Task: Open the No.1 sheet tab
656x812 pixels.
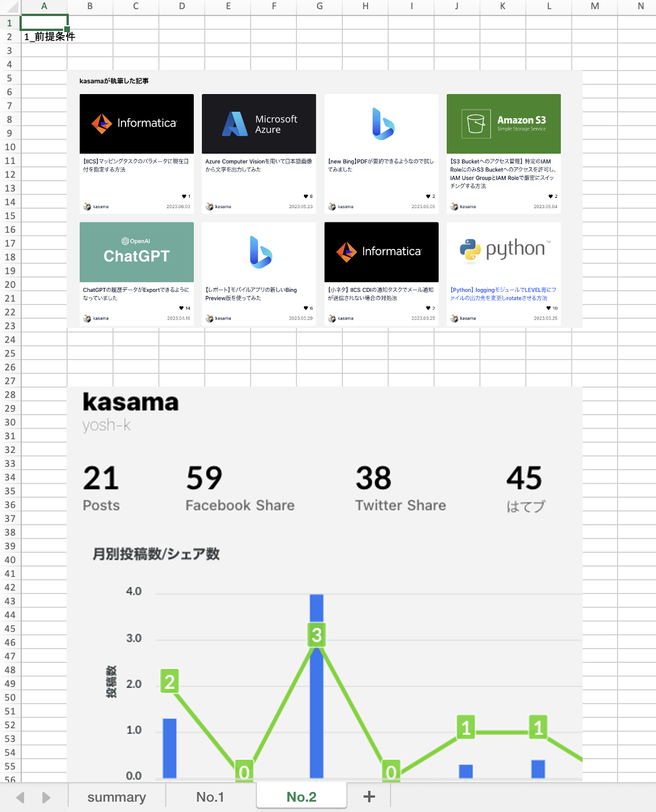Action: pyautogui.click(x=210, y=797)
